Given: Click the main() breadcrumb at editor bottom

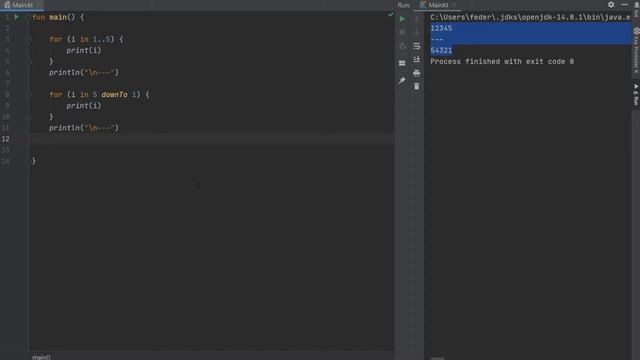Looking at the screenshot, I should coord(41,357).
